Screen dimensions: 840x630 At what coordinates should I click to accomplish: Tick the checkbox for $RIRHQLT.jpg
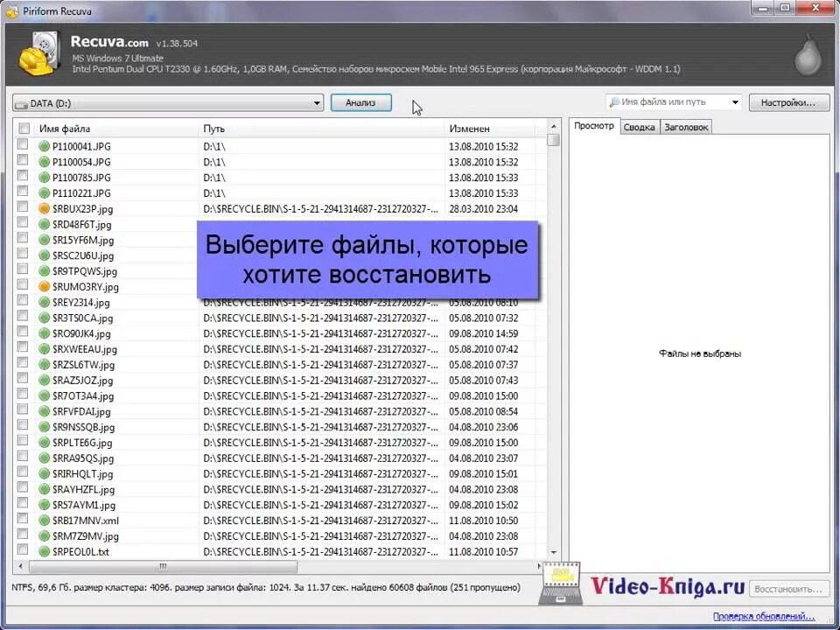(23, 472)
